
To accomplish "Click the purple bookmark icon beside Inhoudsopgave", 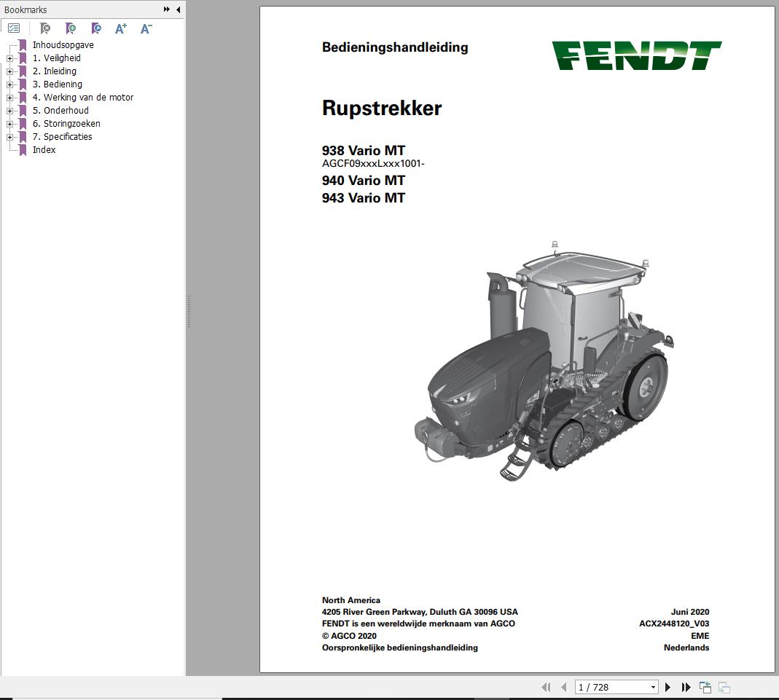I will point(23,45).
